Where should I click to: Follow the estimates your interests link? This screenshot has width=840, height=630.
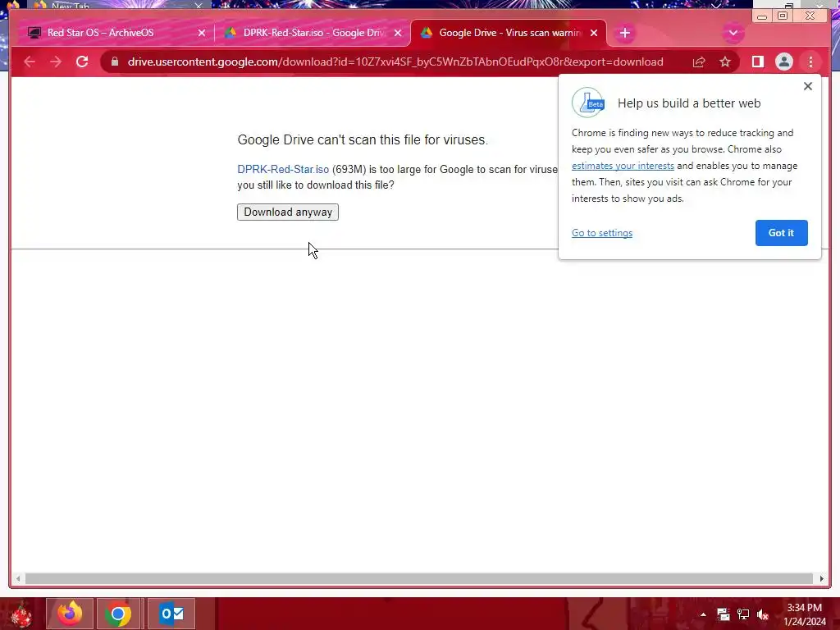pyautogui.click(x=623, y=166)
